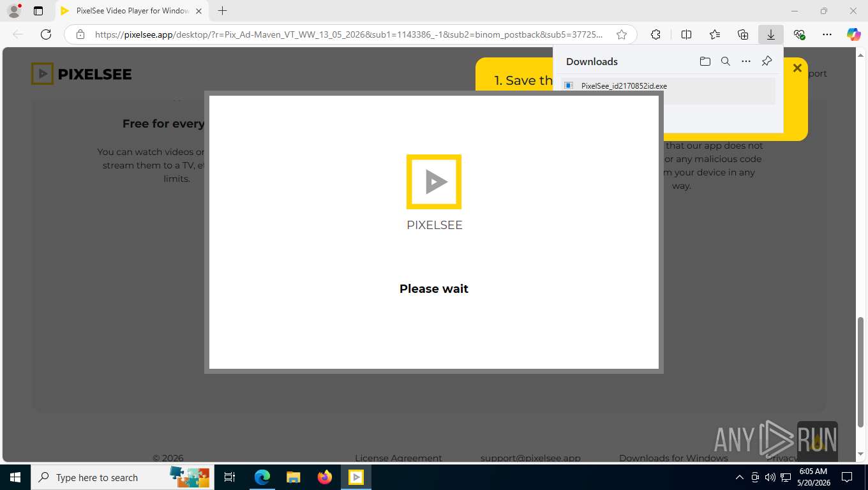
Task: Close the yellow instruction banner
Action: click(797, 68)
